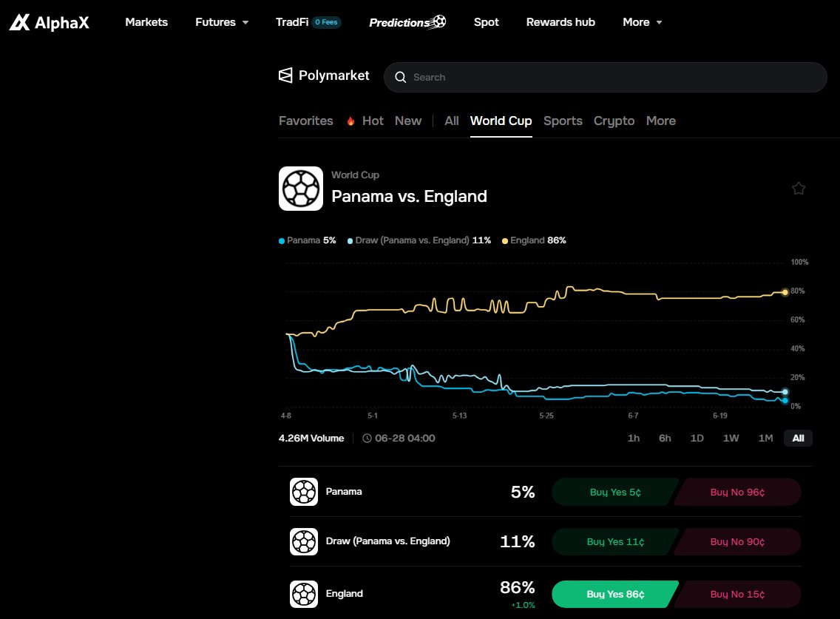Click the soccer ball icon on Predictions

coord(439,21)
